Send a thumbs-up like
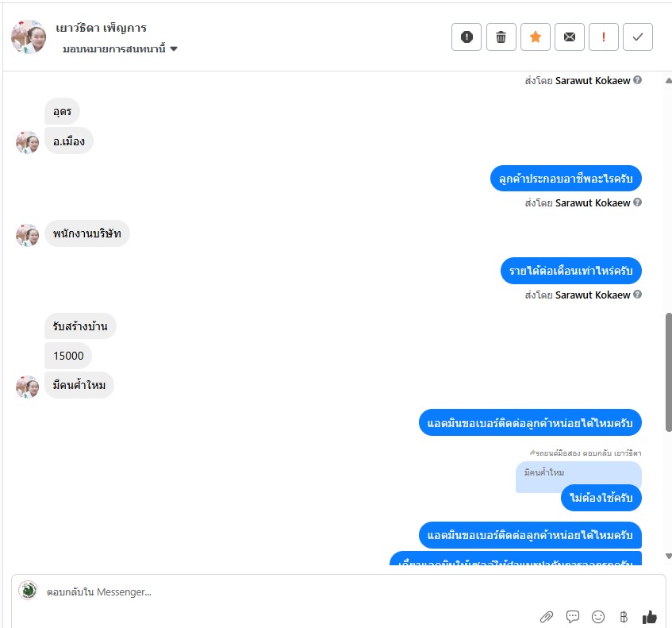 [650, 617]
